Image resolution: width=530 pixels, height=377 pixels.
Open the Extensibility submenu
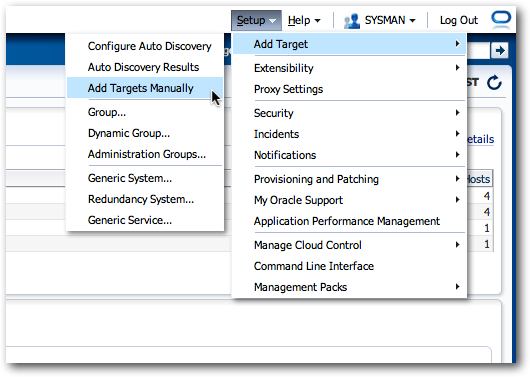[x=350, y=68]
